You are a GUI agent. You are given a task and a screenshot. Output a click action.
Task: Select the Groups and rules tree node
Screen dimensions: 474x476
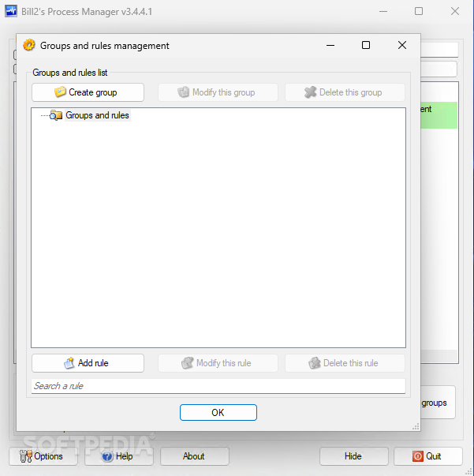coord(97,115)
